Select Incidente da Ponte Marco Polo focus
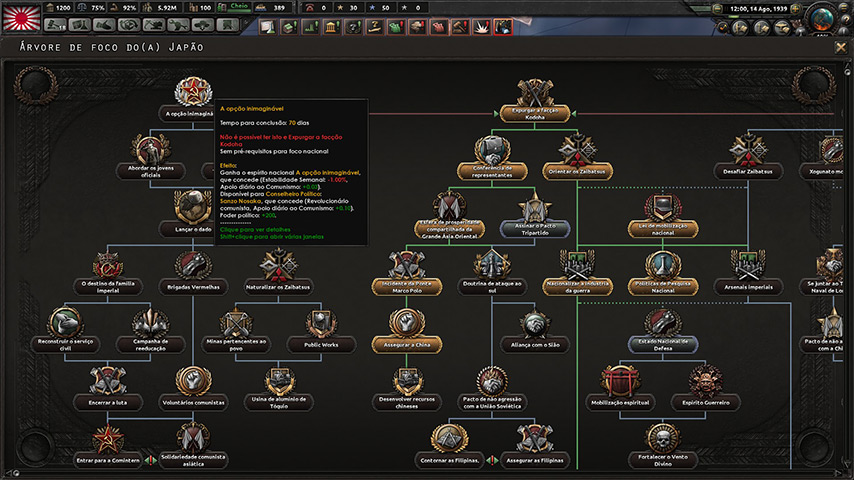The width and height of the screenshot is (854, 480). point(407,274)
